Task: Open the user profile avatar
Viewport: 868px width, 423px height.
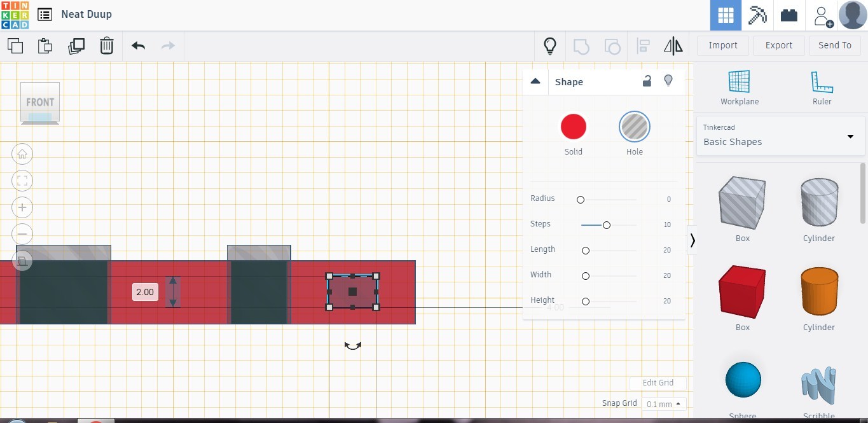Action: click(x=853, y=15)
